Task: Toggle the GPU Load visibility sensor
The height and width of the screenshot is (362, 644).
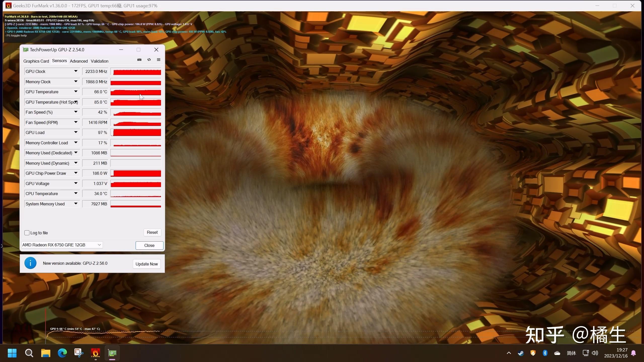Action: coord(75,132)
